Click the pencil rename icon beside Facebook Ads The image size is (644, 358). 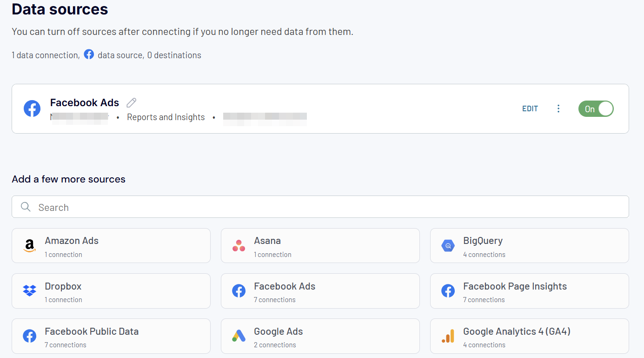[x=132, y=102]
